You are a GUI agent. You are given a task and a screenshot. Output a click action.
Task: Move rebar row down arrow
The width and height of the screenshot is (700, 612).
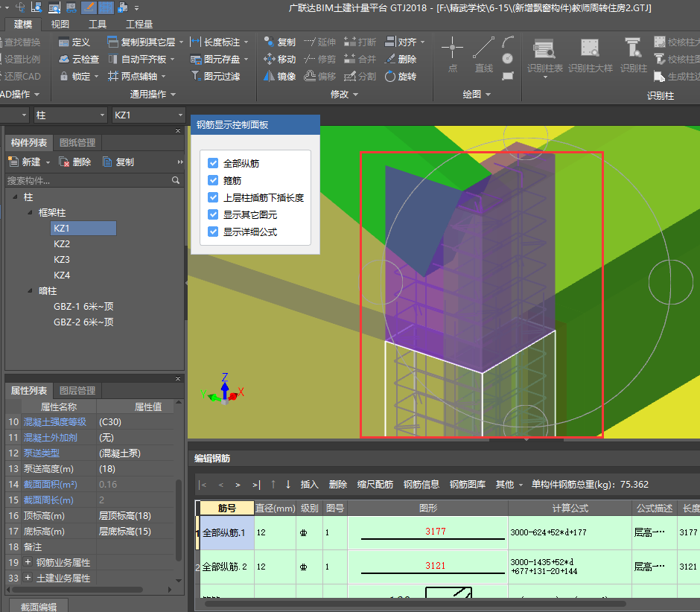click(x=288, y=485)
